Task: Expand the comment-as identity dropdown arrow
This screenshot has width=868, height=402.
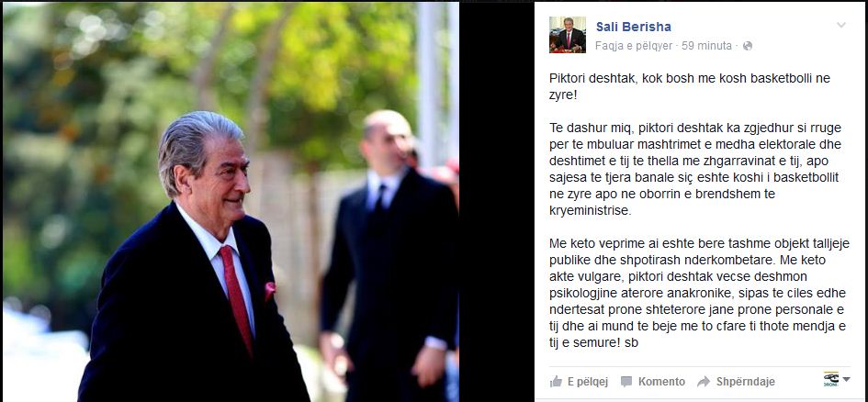Action: pos(846,379)
